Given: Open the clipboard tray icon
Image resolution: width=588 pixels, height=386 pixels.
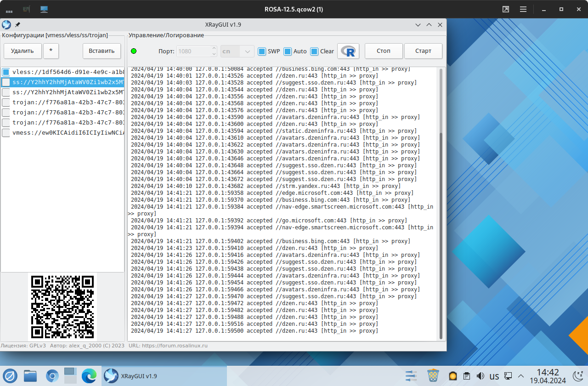Looking at the screenshot, I should pyautogui.click(x=466, y=376).
